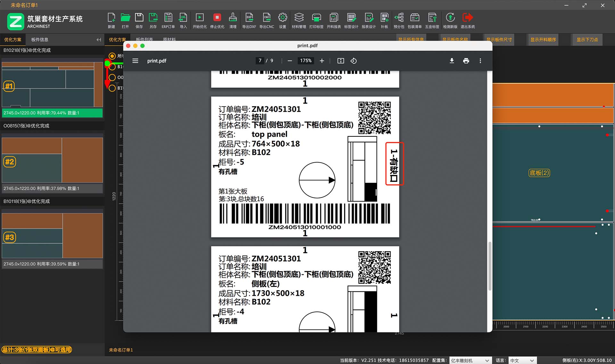The height and width of the screenshot is (364, 615).
Task: Click the 显示板件名称 button
Action: pos(455,39)
